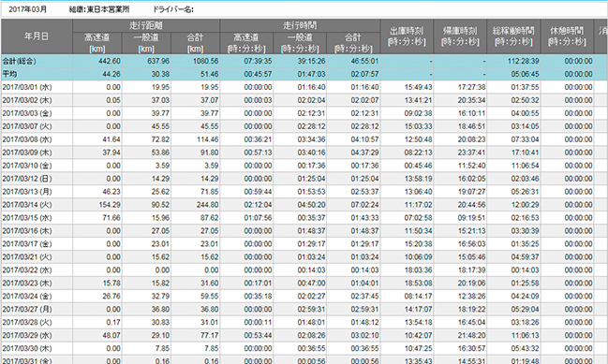Click total distance 114.46 on 03/08

[x=207, y=139]
